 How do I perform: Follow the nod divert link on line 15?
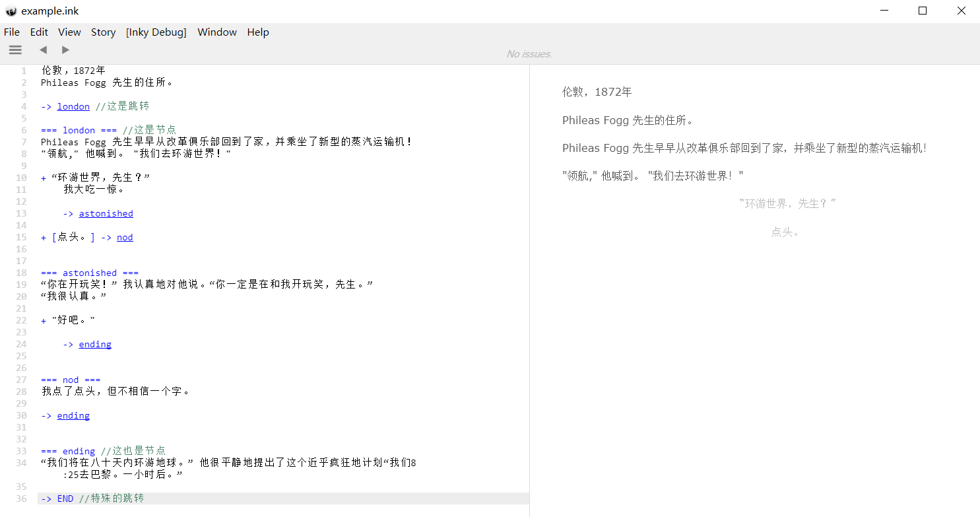[125, 237]
